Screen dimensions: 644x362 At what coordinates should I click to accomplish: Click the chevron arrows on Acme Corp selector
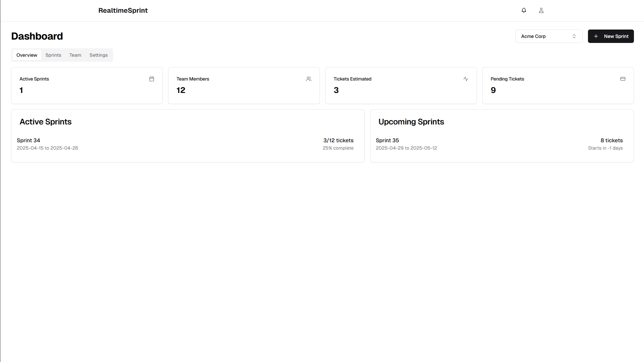click(x=574, y=36)
